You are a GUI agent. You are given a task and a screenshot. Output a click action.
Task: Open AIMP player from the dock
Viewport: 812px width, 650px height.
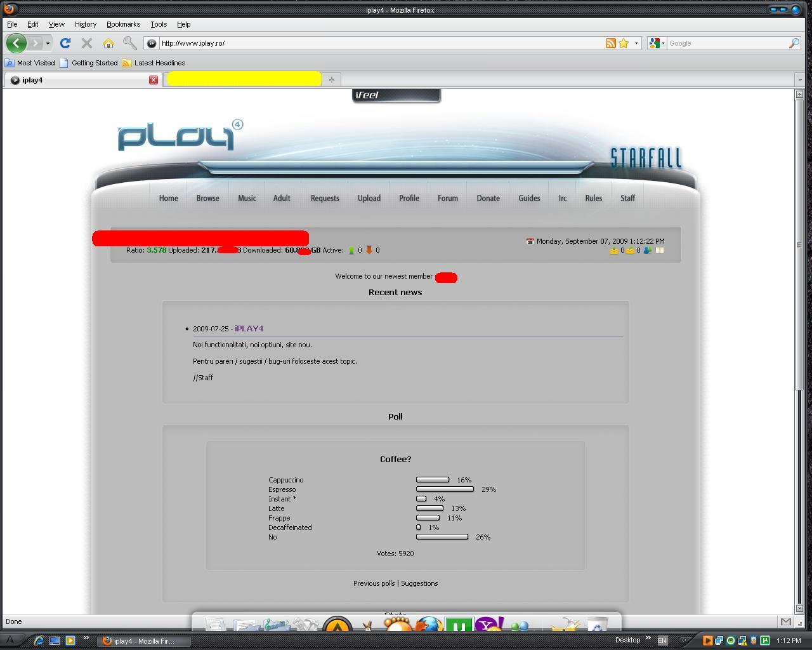click(337, 625)
